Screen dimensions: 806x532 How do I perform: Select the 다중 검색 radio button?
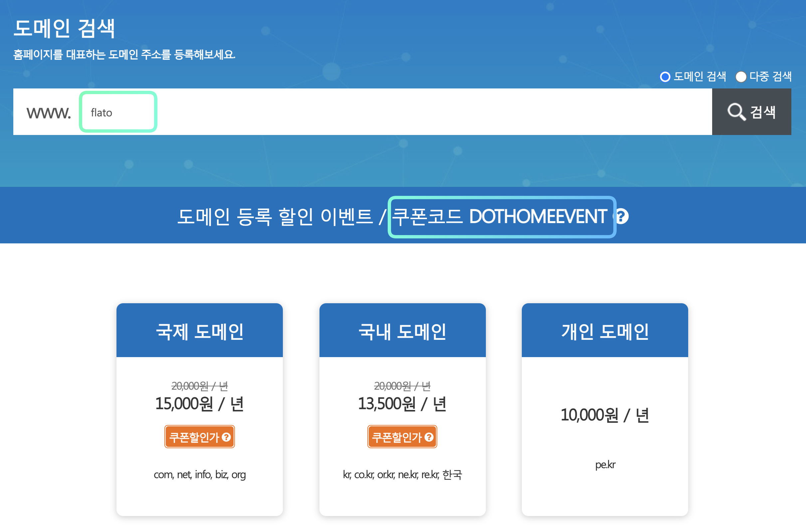740,77
